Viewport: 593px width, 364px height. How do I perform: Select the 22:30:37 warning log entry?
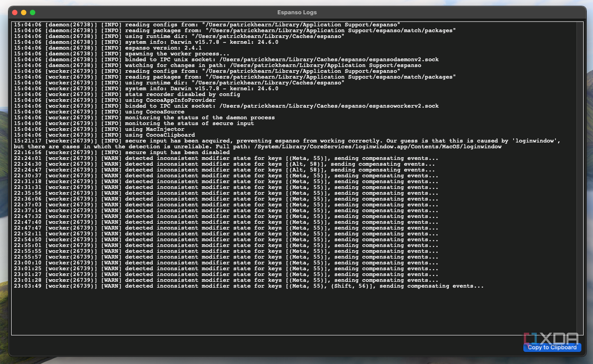226,176
